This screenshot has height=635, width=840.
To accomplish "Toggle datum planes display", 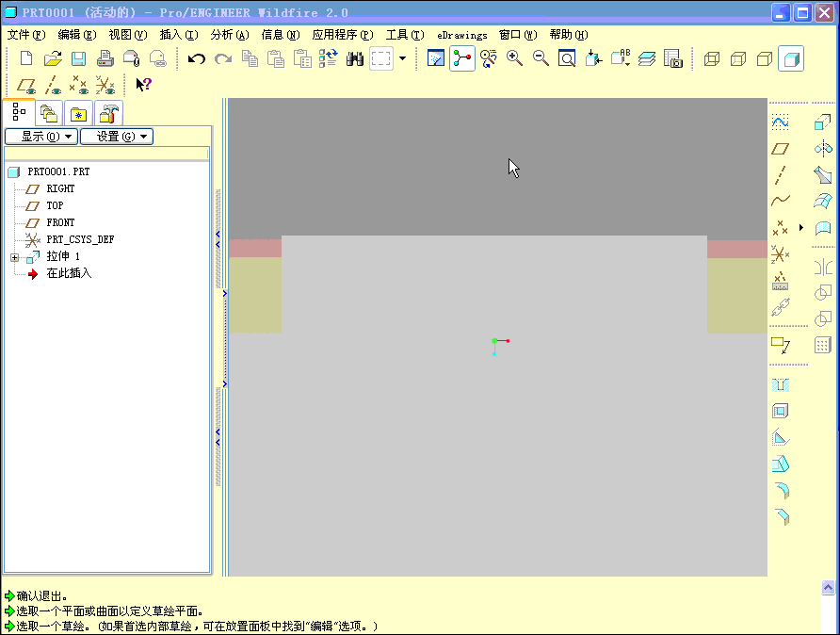I will (x=26, y=85).
